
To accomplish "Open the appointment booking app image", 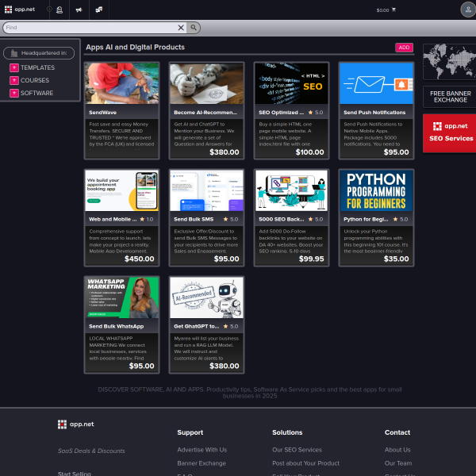I will 121,190.
